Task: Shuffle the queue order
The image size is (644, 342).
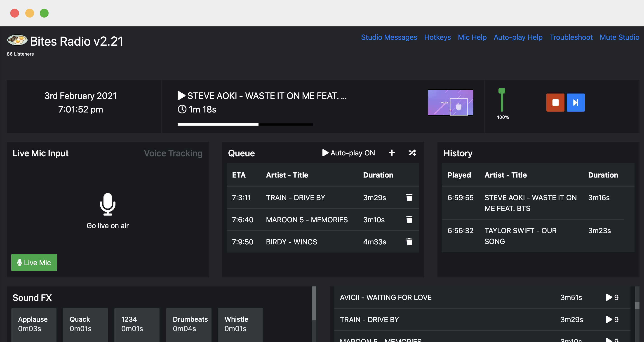Action: tap(412, 153)
